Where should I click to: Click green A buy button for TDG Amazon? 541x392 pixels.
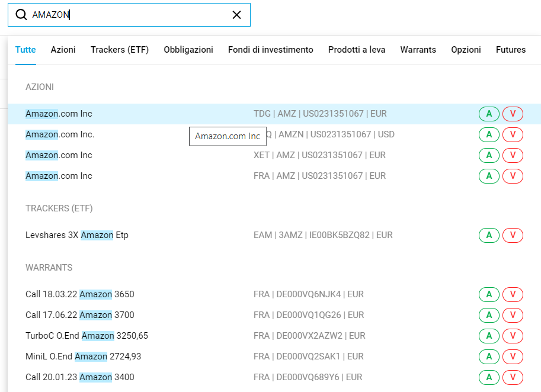tap(489, 114)
